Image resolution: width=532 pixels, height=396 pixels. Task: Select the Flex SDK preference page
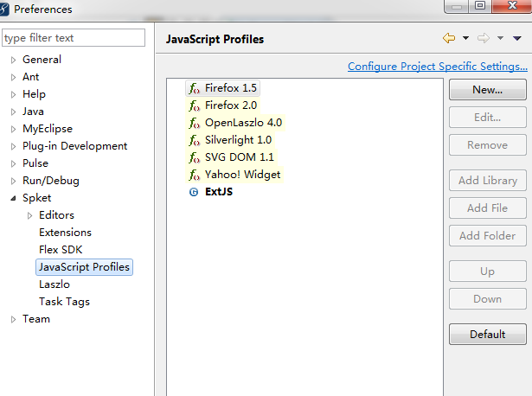pyautogui.click(x=61, y=250)
